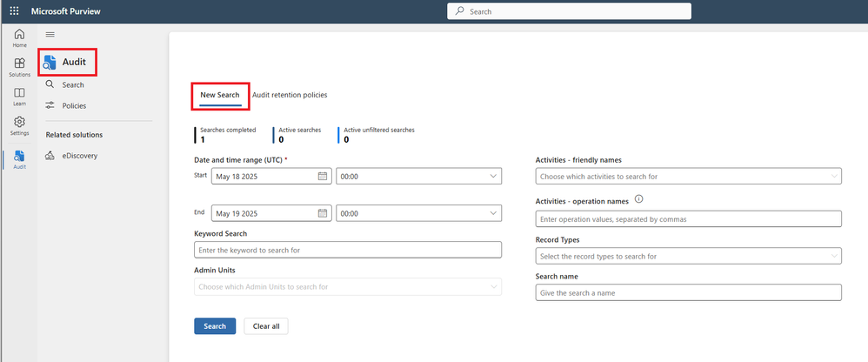
Task: Click the Searches completed count
Action: click(203, 139)
